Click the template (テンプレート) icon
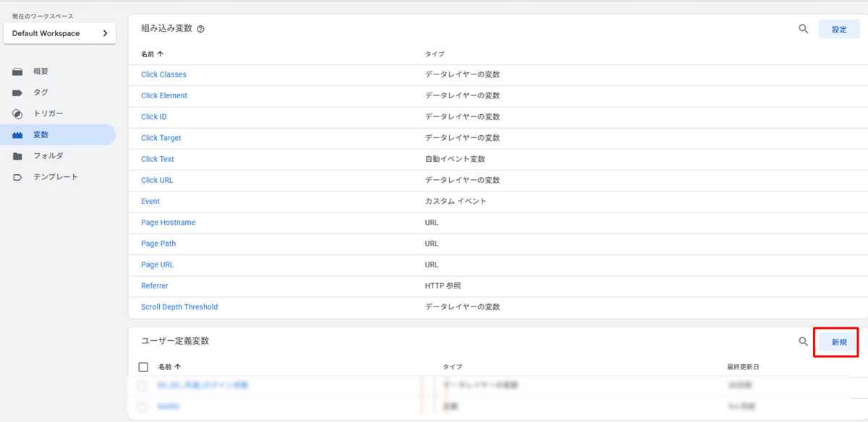The image size is (868, 422). click(x=18, y=177)
